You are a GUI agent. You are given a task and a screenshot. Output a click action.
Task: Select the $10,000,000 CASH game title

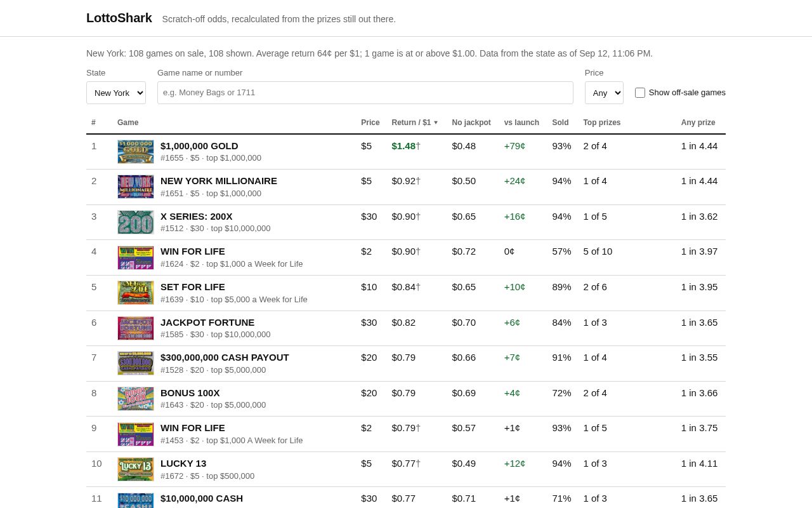202,498
